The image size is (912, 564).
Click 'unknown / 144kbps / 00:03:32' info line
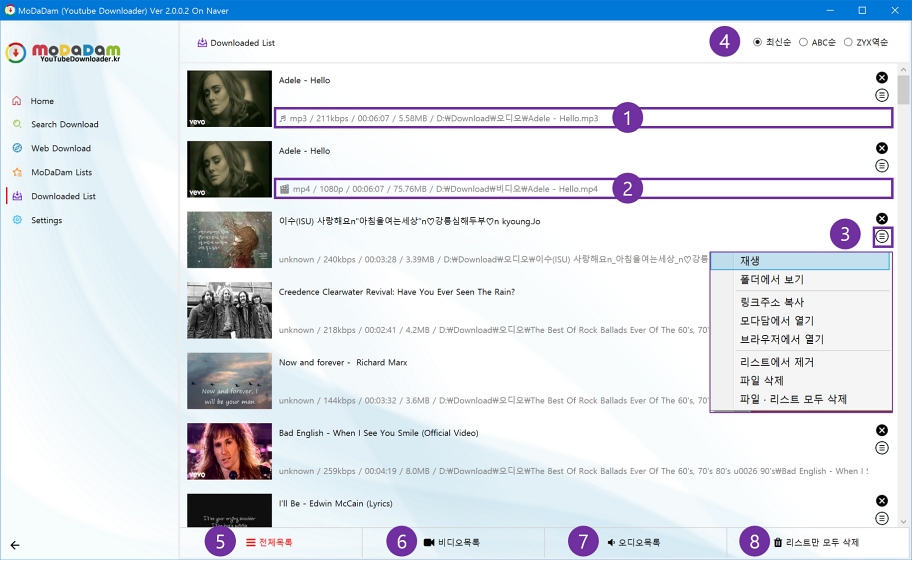(x=493, y=400)
